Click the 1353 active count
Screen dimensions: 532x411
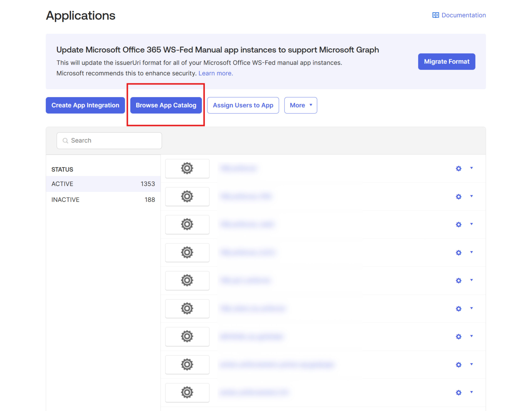tap(148, 184)
